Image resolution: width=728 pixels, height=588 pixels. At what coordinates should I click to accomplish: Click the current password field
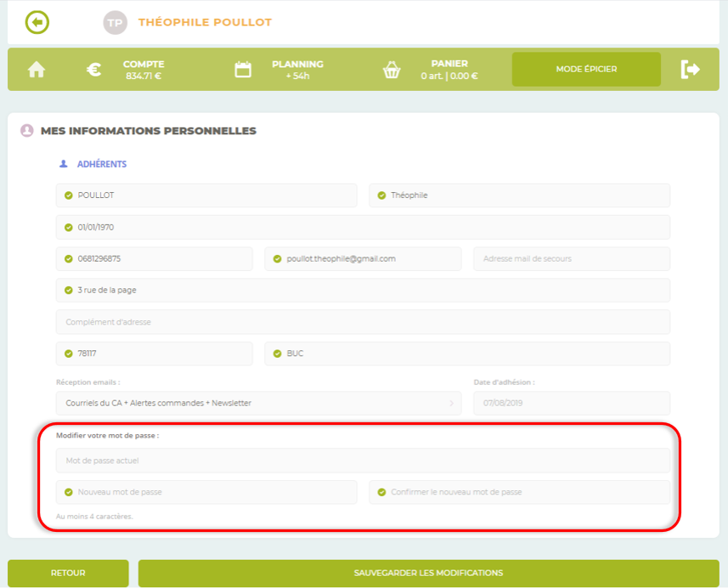point(363,461)
